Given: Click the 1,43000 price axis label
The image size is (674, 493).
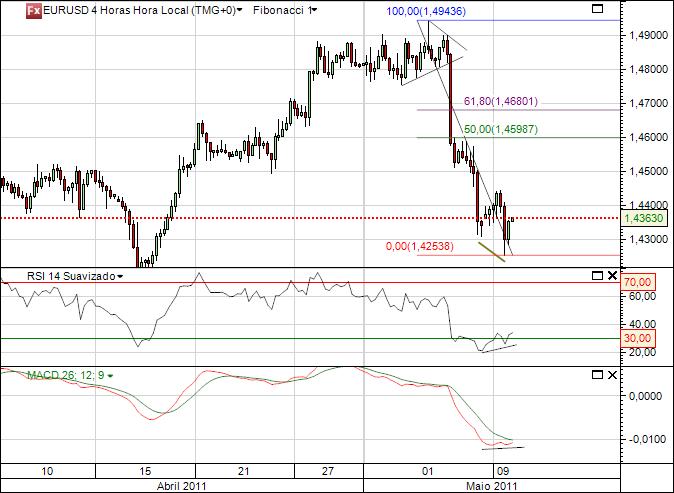Looking at the screenshot, I should coord(649,239).
